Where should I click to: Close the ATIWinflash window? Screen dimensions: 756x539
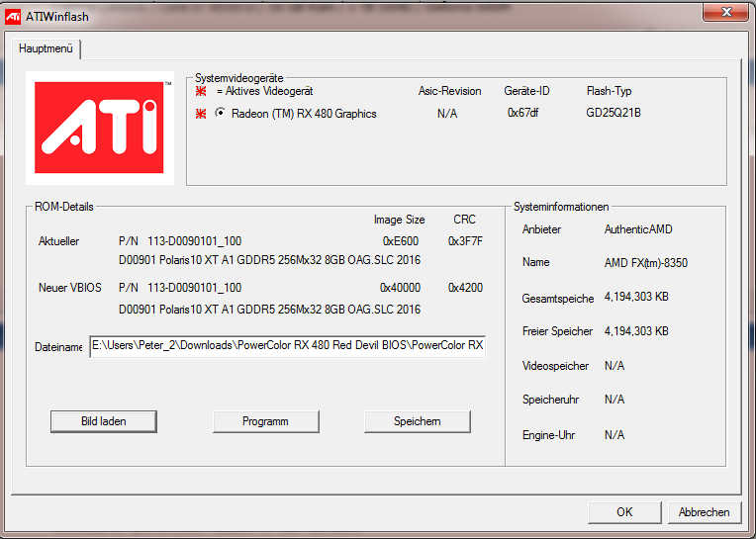[726, 12]
